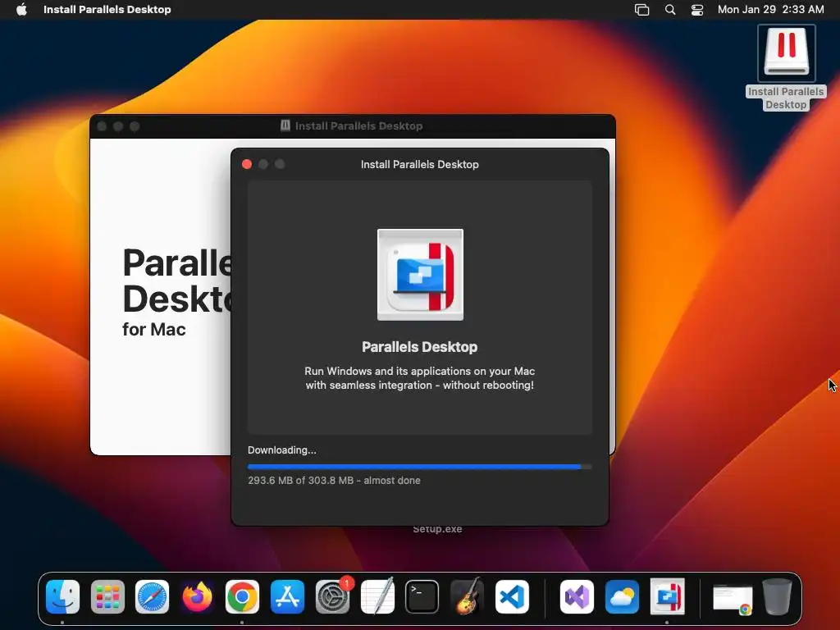This screenshot has width=840, height=630.
Task: Open TextEdit from the Dock
Action: tap(377, 596)
